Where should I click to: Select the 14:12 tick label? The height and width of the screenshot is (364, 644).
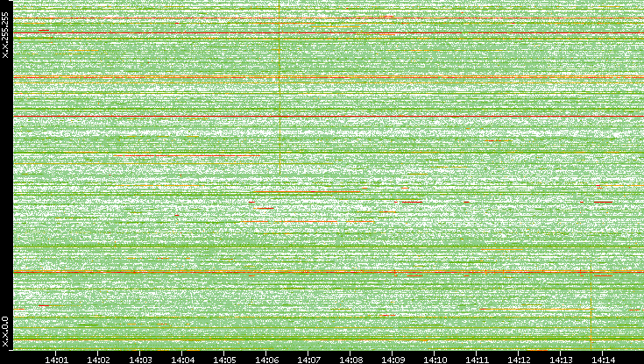[519, 360]
